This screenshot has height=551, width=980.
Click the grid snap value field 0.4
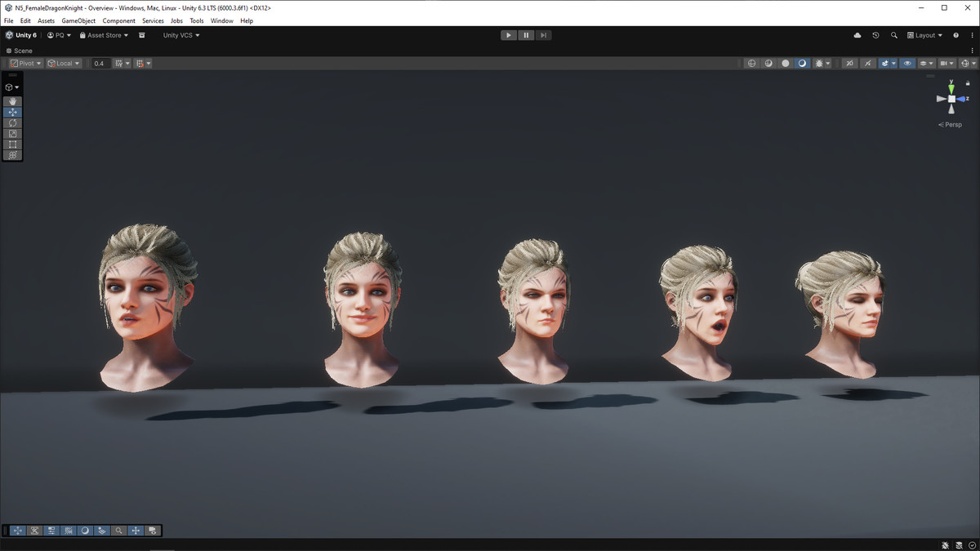pos(99,63)
